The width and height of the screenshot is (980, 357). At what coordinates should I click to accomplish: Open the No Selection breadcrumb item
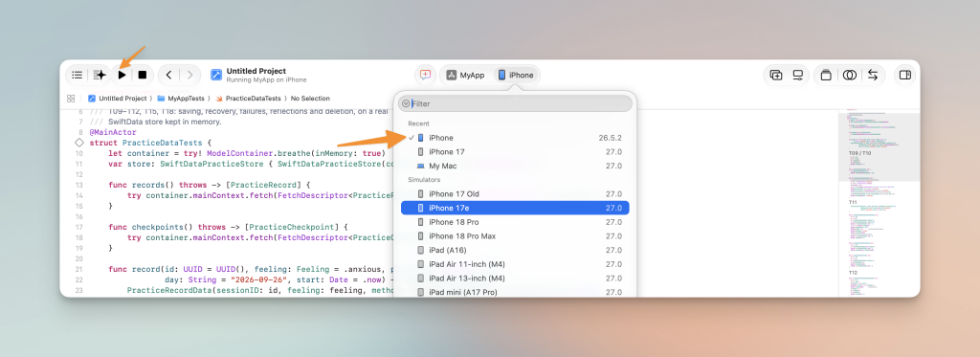click(x=310, y=99)
